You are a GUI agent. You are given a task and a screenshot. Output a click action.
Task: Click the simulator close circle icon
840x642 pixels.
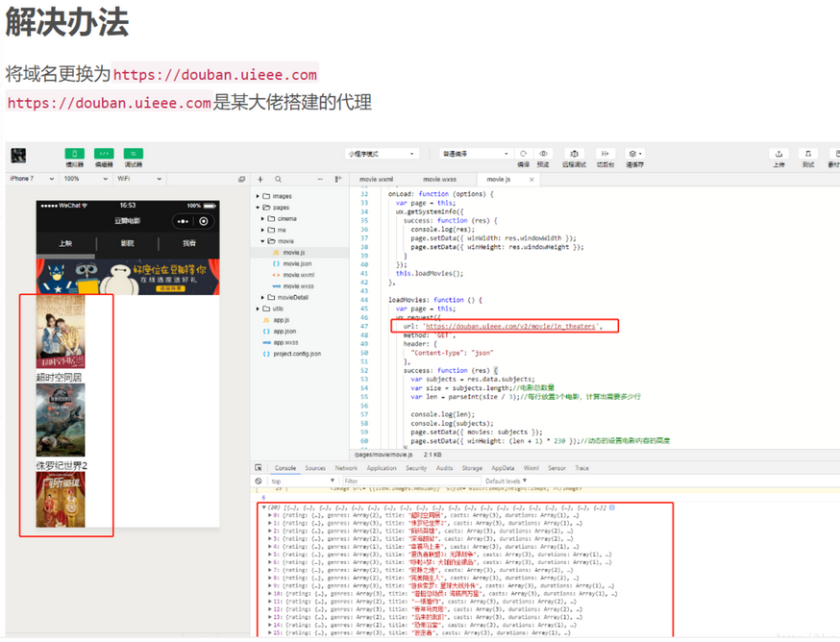coord(204,221)
